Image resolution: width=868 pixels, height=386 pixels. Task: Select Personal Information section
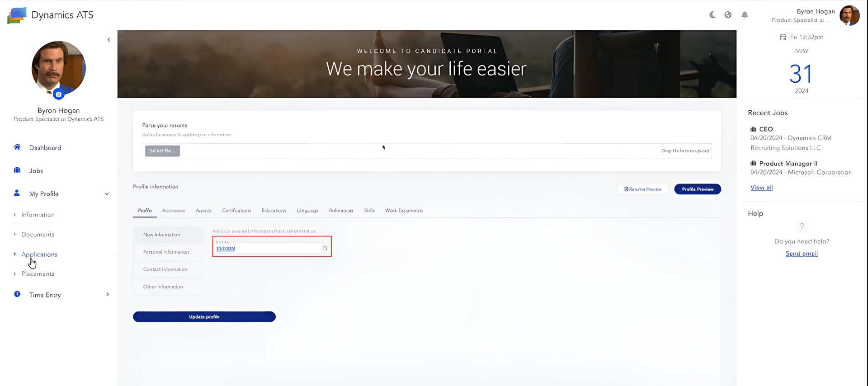(x=168, y=252)
